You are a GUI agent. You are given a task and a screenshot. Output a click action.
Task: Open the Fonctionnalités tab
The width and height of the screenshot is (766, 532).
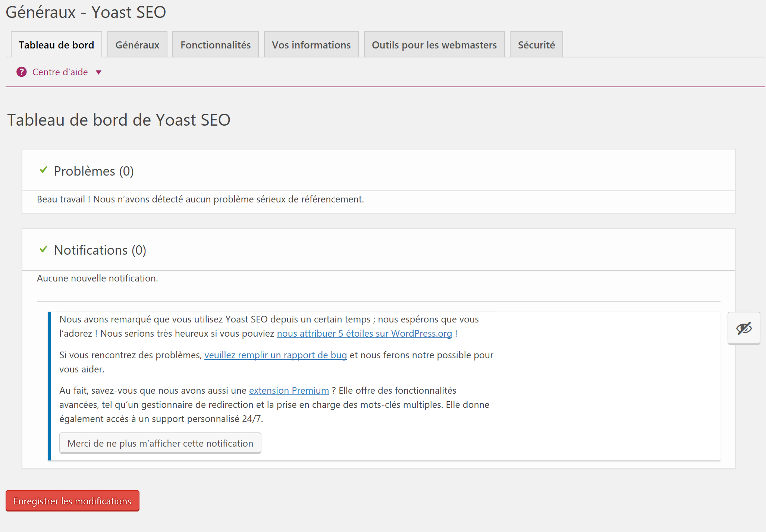[x=216, y=45]
